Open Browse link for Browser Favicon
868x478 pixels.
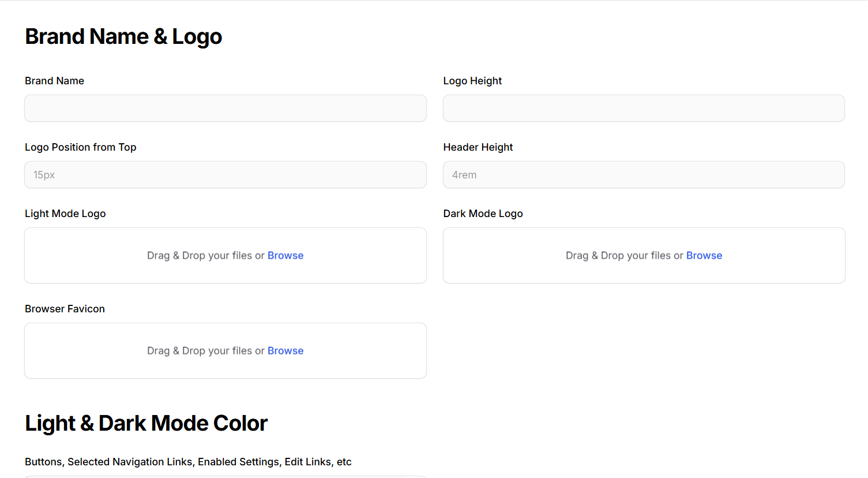(x=285, y=351)
